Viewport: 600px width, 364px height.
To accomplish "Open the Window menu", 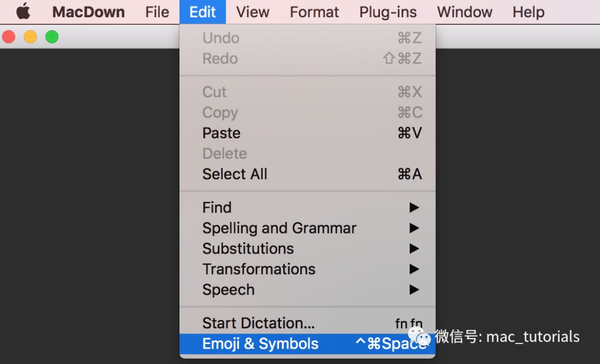I will (x=464, y=12).
